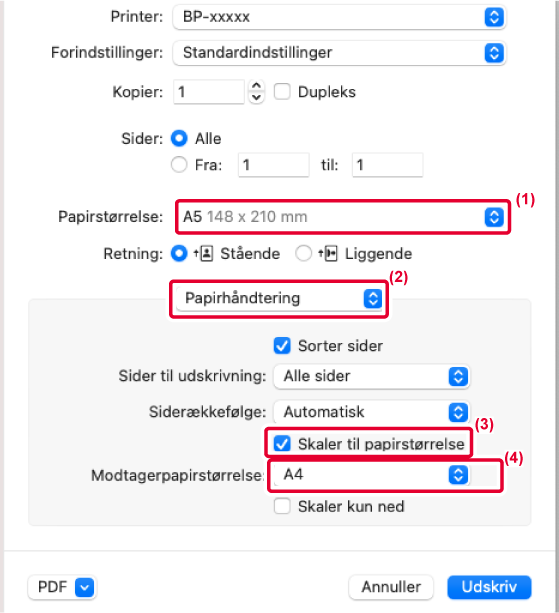Open the Papirstørrelse A5 dropdown
Screen dimensions: 559x613
pos(343,217)
